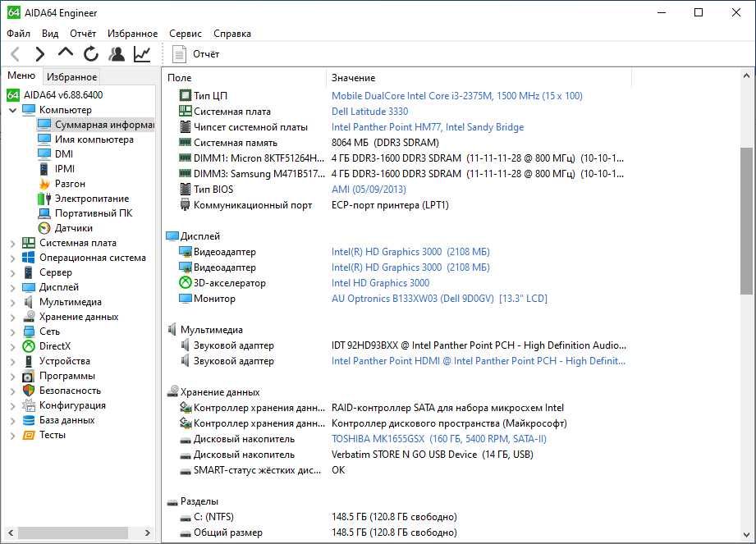Click the Безопасность shield icon
Viewport: 756px width, 544px height.
(29, 391)
